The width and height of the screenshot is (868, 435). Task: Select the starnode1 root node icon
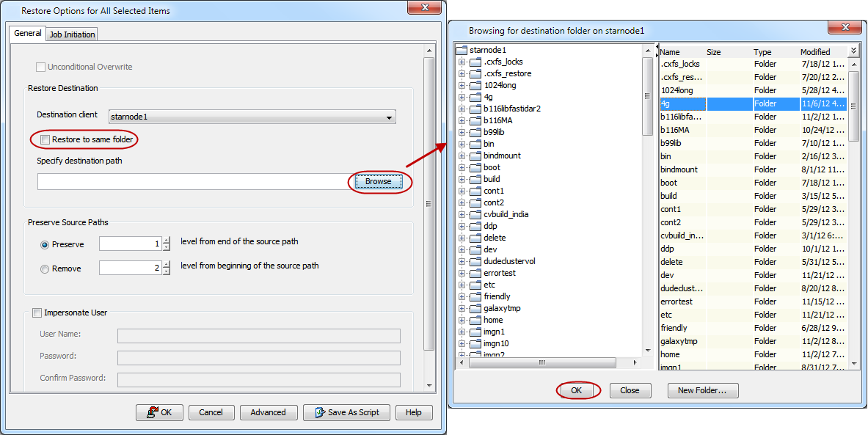pyautogui.click(x=464, y=51)
